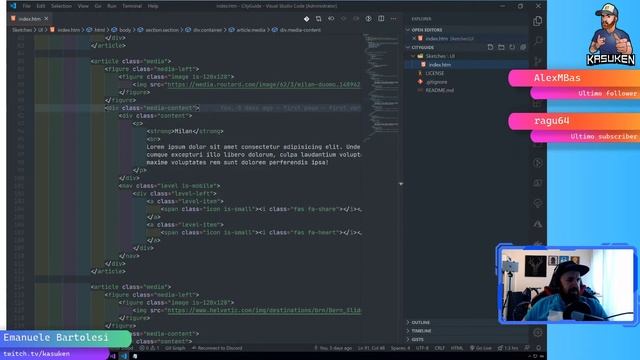
Task: Click the previous revision arrow in editor toolbar
Action: (331, 19)
